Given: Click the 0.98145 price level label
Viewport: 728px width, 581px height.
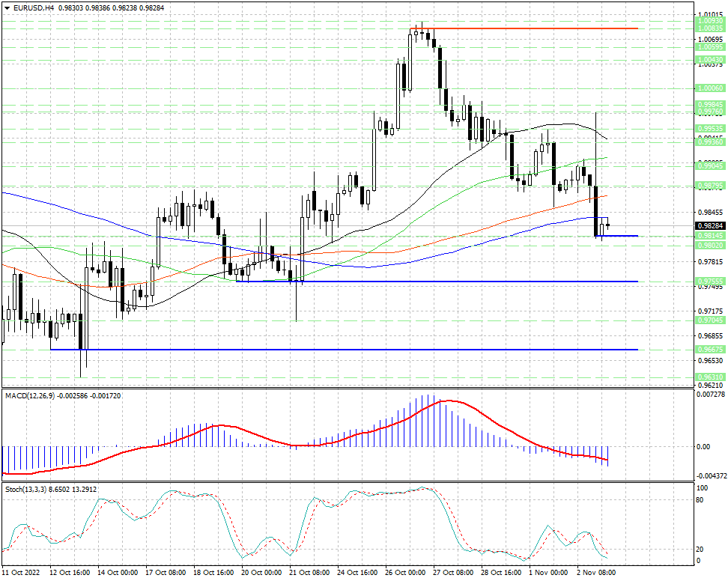Looking at the screenshot, I should [710, 236].
